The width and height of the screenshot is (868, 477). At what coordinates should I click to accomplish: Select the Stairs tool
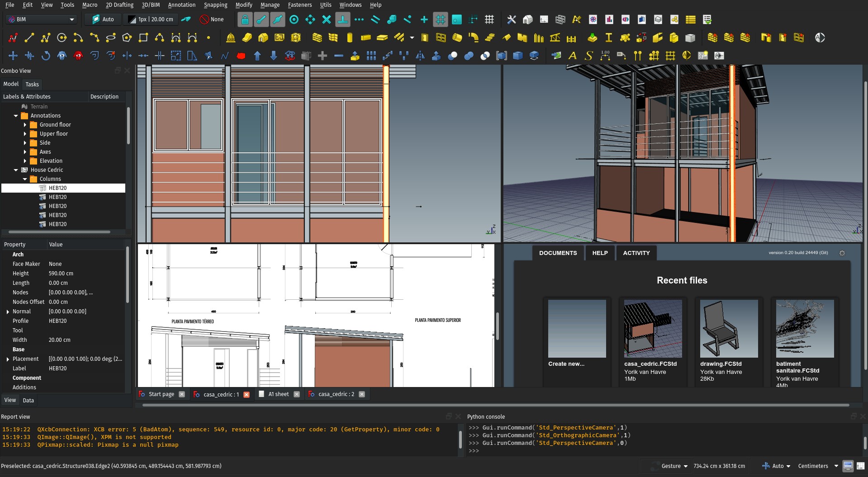[490, 38]
